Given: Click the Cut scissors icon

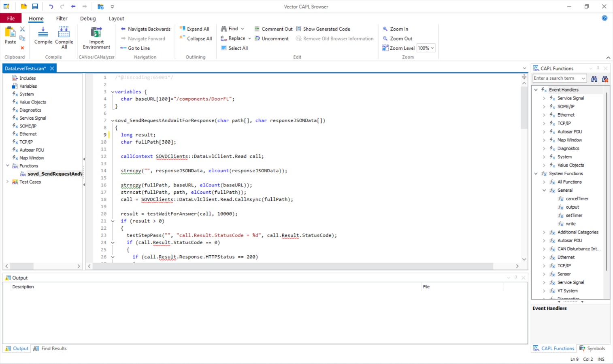Looking at the screenshot, I should pos(22,29).
